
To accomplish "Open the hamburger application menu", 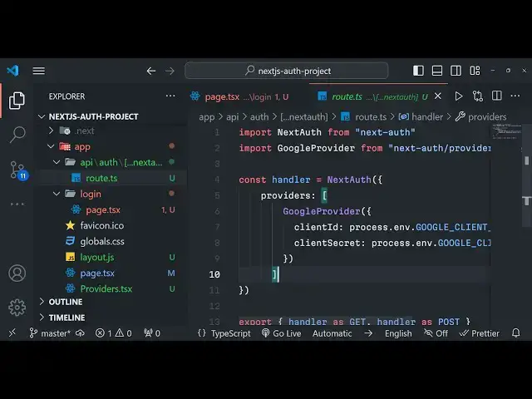I will pyautogui.click(x=39, y=71).
